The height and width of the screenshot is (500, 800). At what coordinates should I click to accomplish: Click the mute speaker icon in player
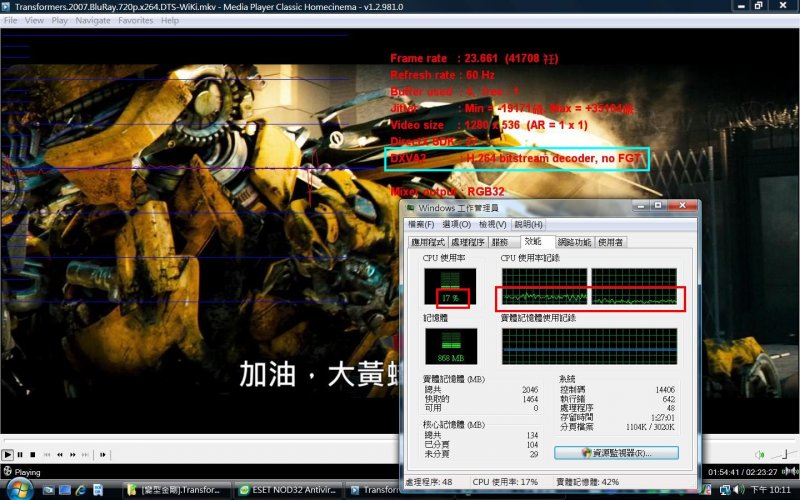(x=760, y=455)
